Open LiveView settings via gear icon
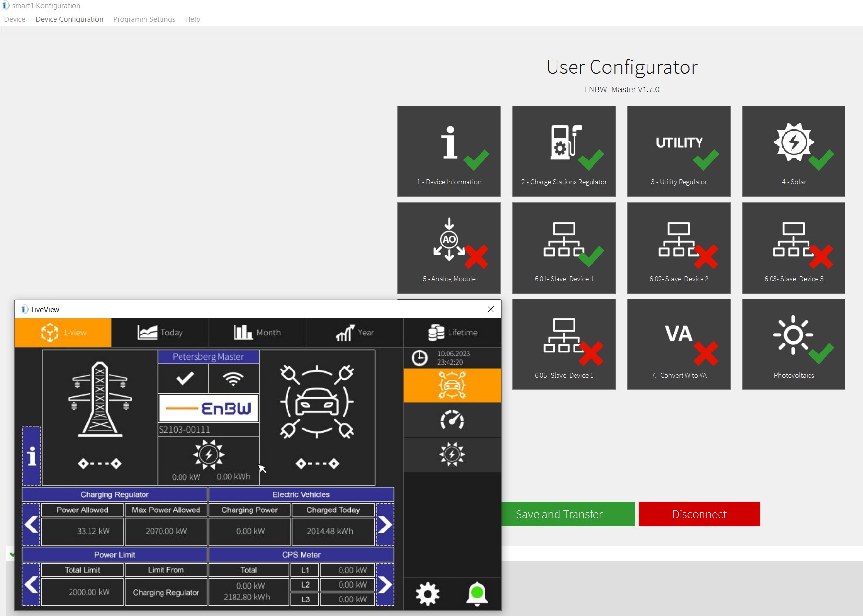The height and width of the screenshot is (616, 863). click(x=428, y=594)
